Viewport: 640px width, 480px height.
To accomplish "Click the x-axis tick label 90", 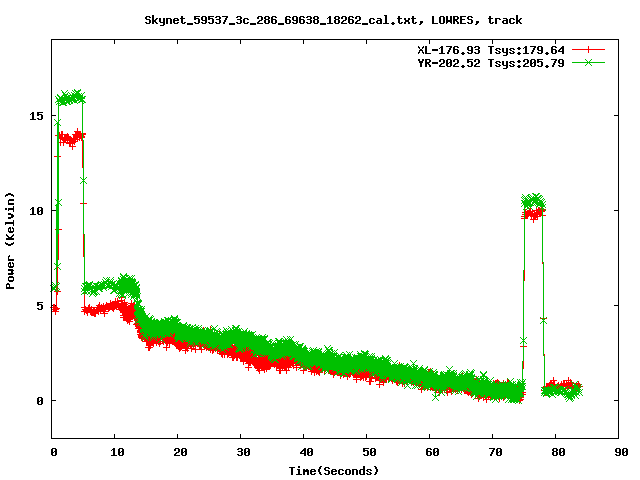I will (x=621, y=452).
